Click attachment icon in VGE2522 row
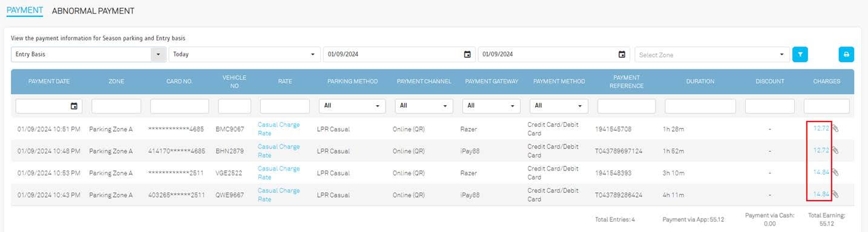The width and height of the screenshot is (868, 232). click(835, 172)
